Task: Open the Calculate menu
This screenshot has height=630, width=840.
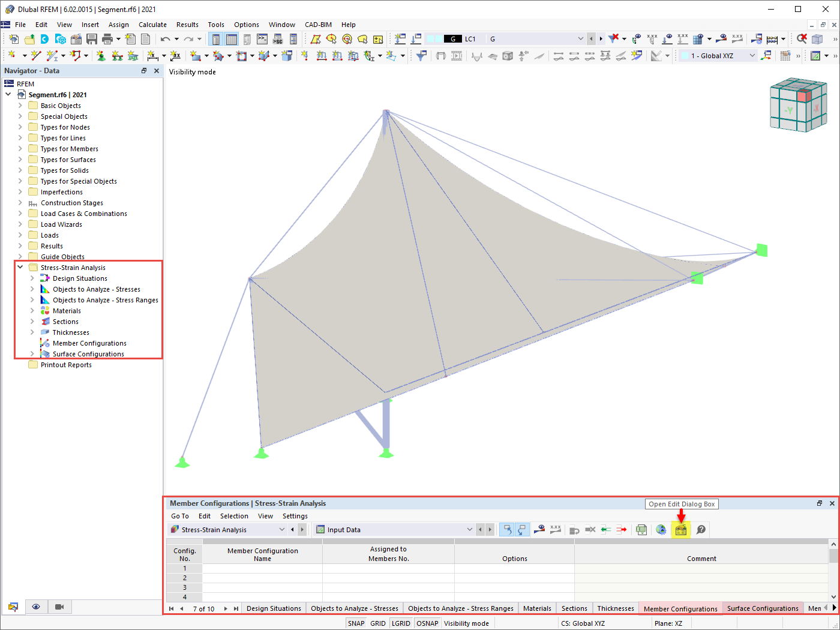Action: point(152,25)
